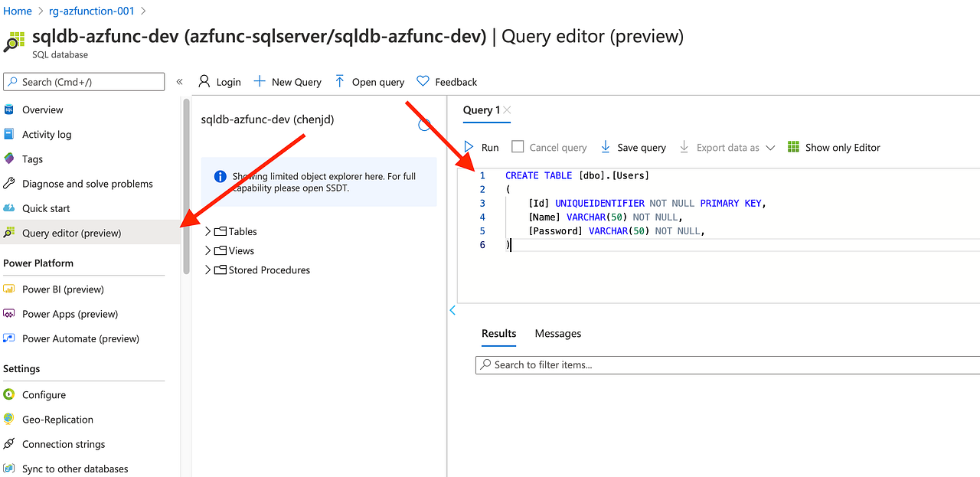Navigate to rg-azfunction-001 breadcrumb link

coord(91,11)
